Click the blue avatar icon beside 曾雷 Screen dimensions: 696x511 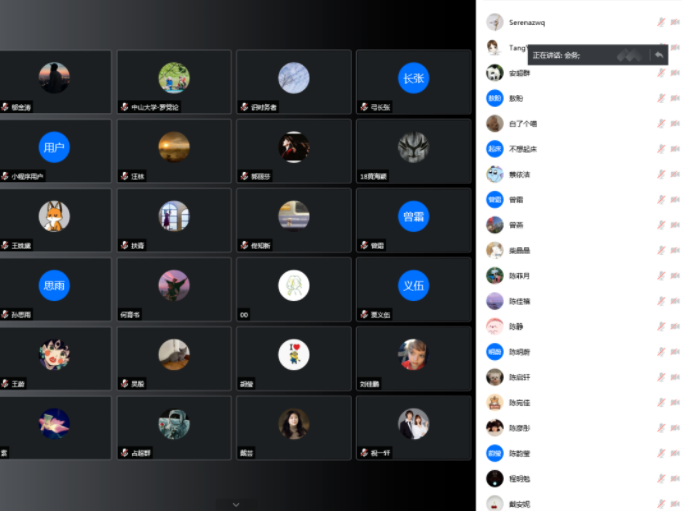[494, 200]
